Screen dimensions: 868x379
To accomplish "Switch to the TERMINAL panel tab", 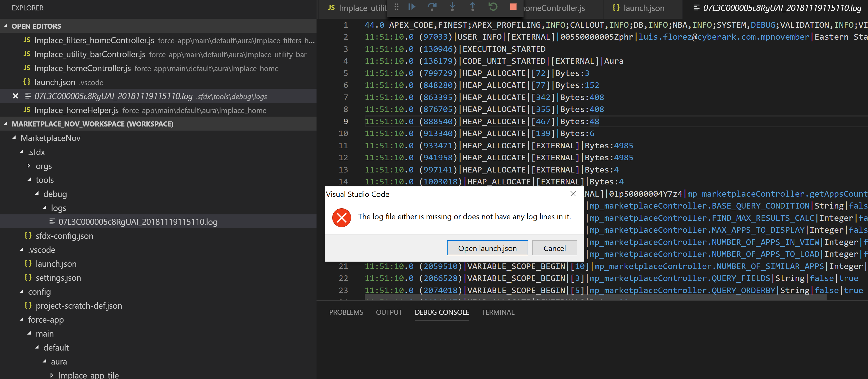I will [498, 312].
